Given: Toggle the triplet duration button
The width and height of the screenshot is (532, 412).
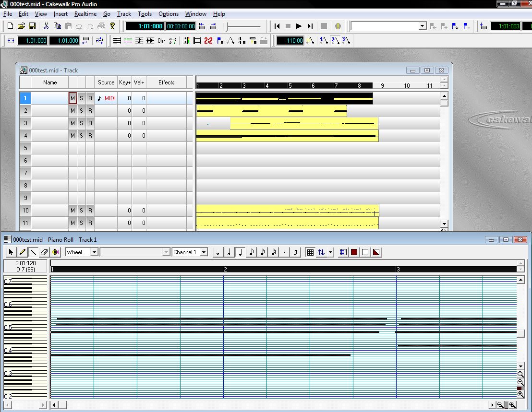Looking at the screenshot, I should 295,252.
